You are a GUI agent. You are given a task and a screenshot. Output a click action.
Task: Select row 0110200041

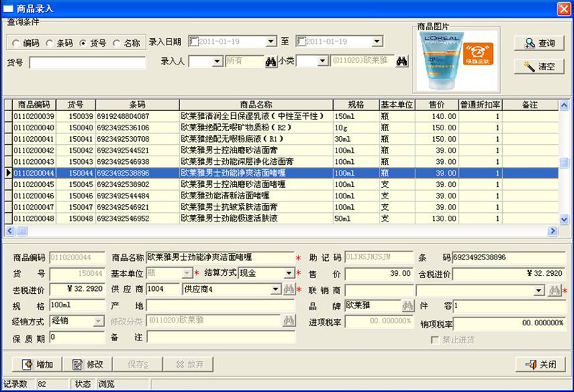pos(282,139)
